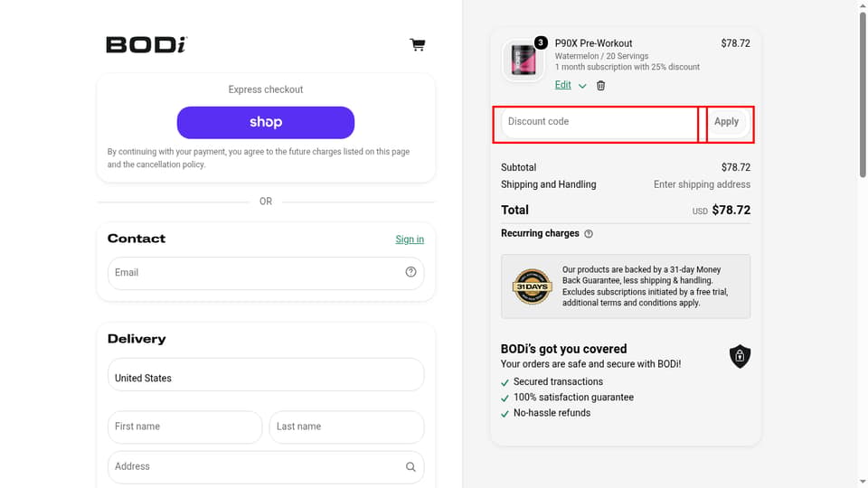The image size is (868, 488).
Task: Click '100% satisfaction guarantee' text
Action: [x=573, y=398]
